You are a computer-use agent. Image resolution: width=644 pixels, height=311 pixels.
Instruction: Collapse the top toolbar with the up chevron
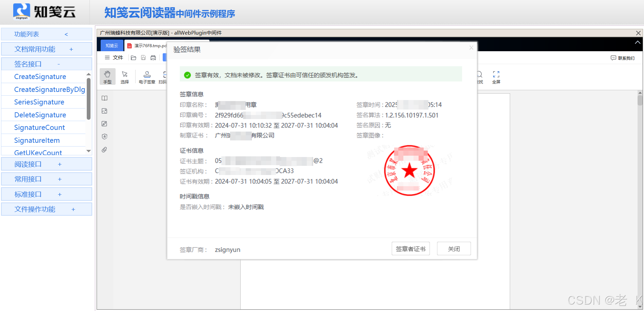(x=638, y=42)
